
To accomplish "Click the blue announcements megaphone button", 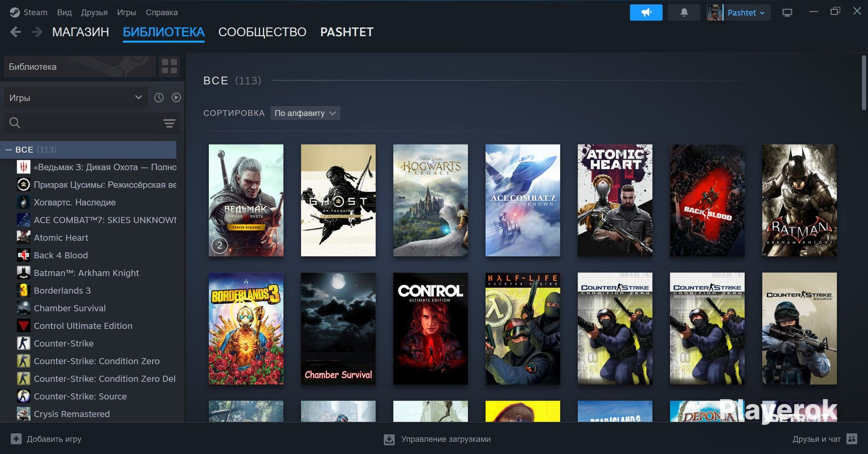I will point(646,12).
